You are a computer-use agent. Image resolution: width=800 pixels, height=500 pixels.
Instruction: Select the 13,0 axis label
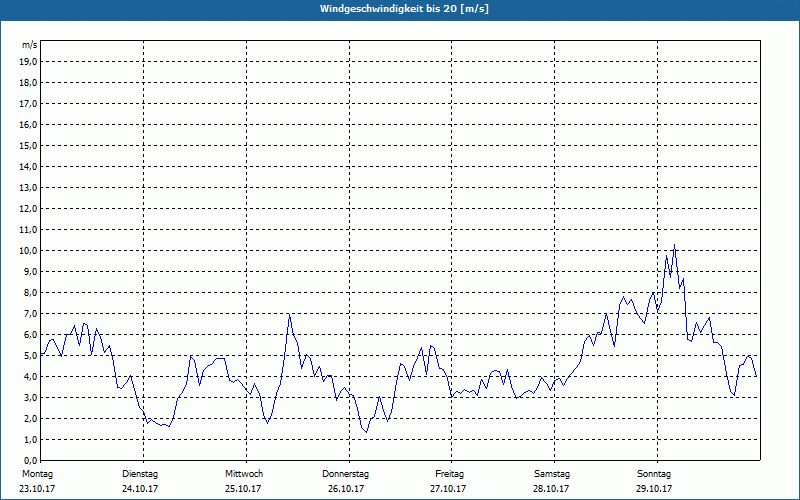pos(28,188)
